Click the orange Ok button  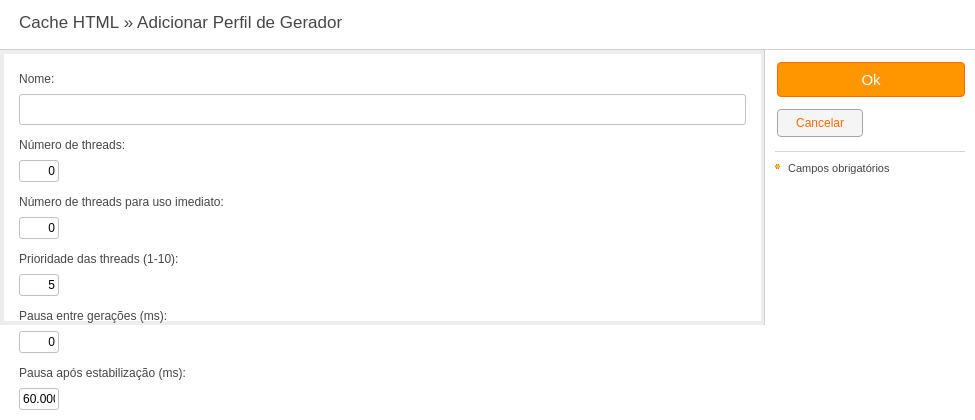(871, 80)
